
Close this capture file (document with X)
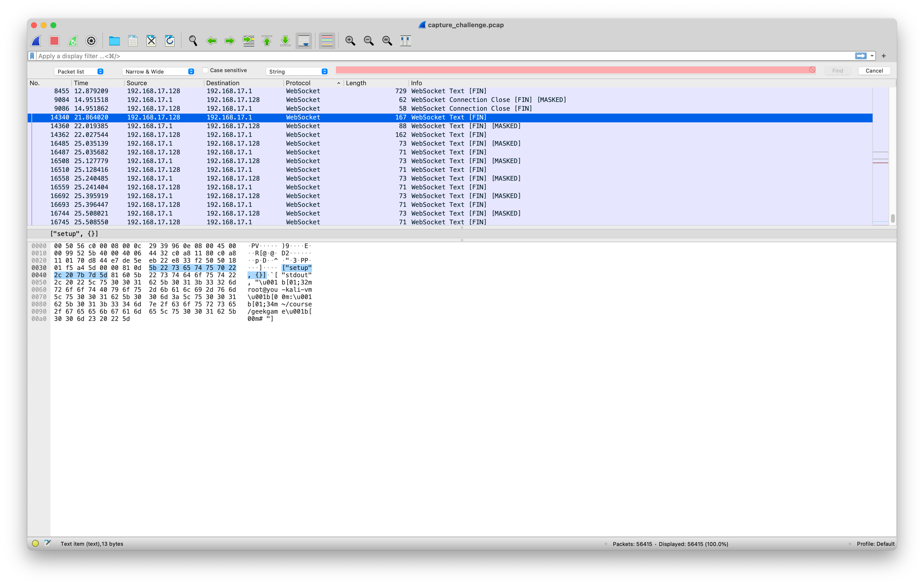(151, 41)
